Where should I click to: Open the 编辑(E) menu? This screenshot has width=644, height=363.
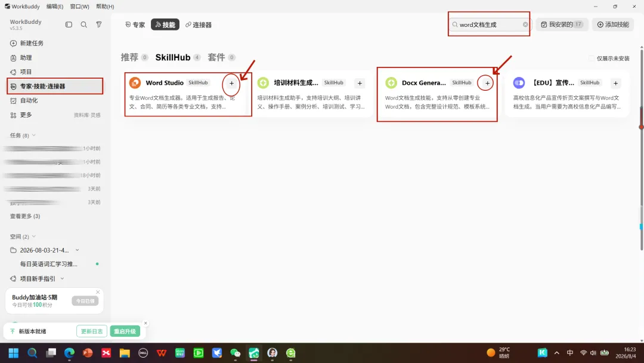click(x=55, y=7)
